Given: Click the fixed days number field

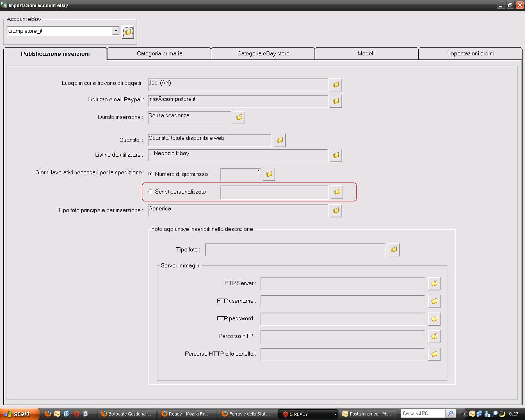Looking at the screenshot, I should pos(241,174).
